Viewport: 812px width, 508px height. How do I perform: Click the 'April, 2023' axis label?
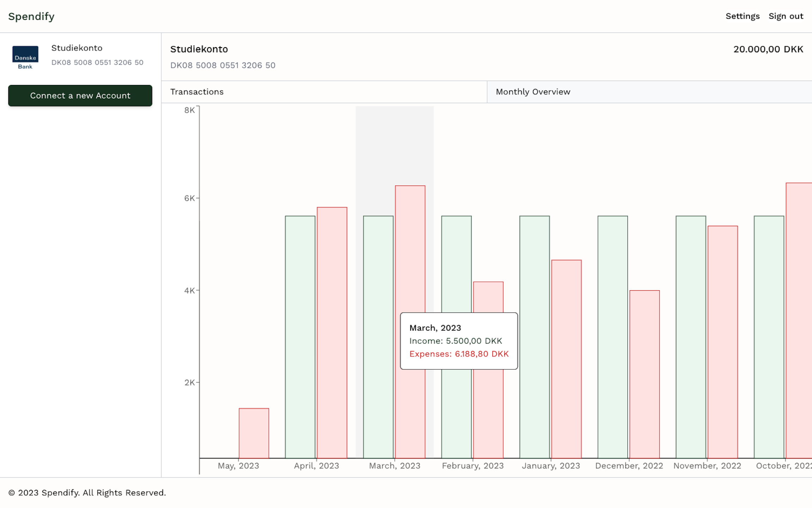tap(316, 466)
